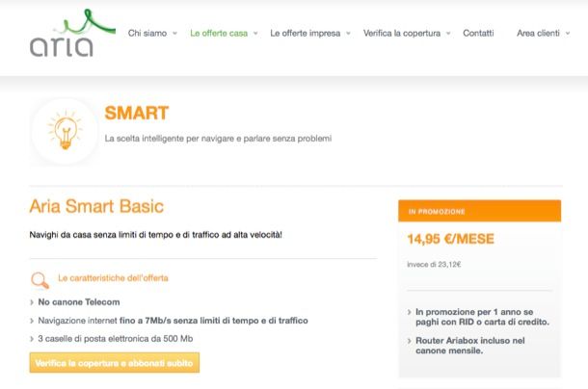Open the Le offerte casa menu item
Screen dimensions: 588x389
coord(219,34)
